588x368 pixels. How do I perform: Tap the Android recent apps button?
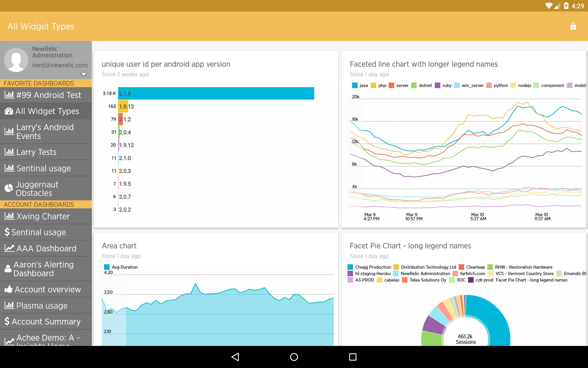coord(353,357)
